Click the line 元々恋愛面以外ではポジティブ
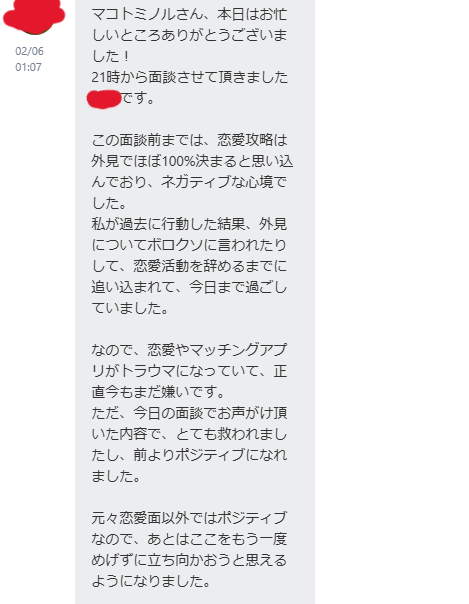The height and width of the screenshot is (604, 469). click(x=189, y=518)
